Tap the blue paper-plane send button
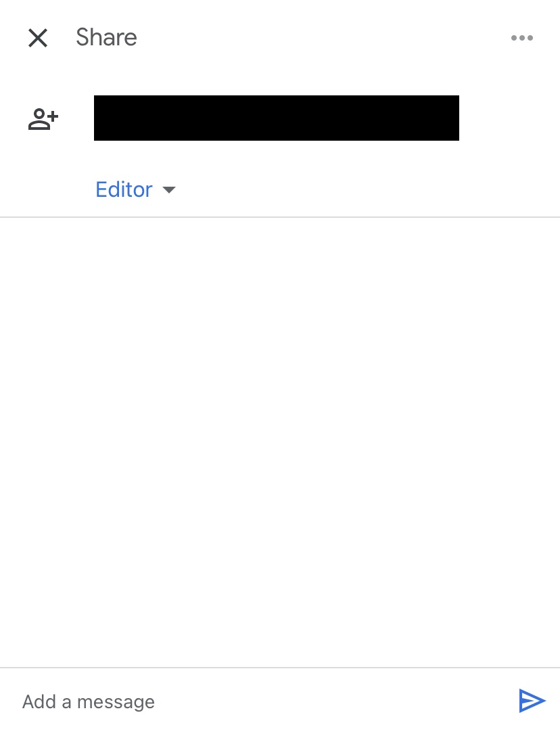The image size is (560, 740). click(532, 700)
